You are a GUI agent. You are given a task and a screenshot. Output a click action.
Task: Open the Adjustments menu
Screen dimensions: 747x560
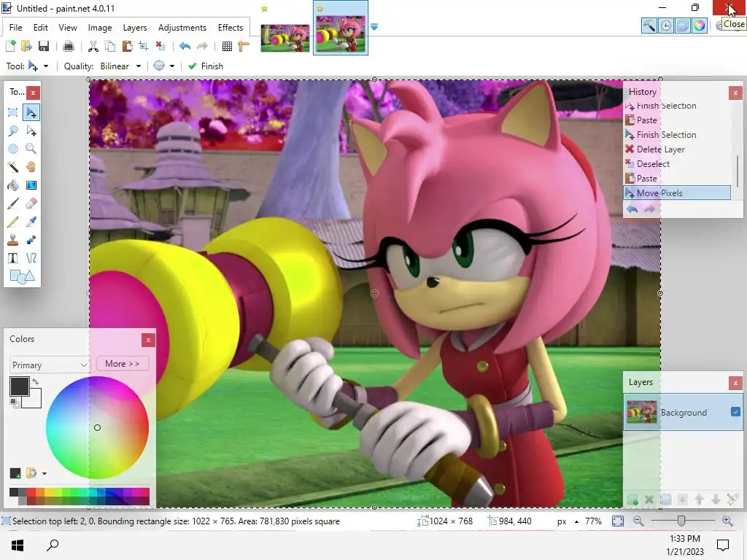(x=182, y=28)
